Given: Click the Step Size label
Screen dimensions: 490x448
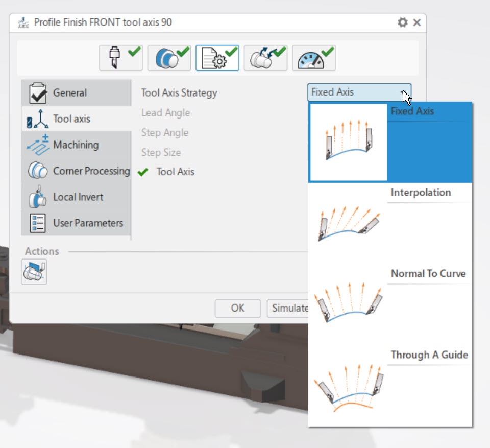Looking at the screenshot, I should (x=161, y=152).
